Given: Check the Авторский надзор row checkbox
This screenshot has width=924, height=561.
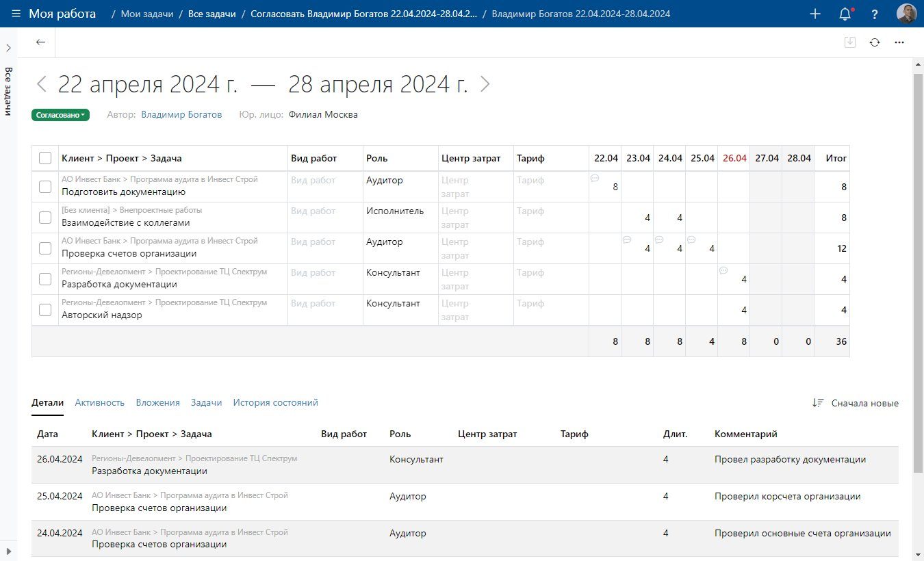Looking at the screenshot, I should coord(45,310).
